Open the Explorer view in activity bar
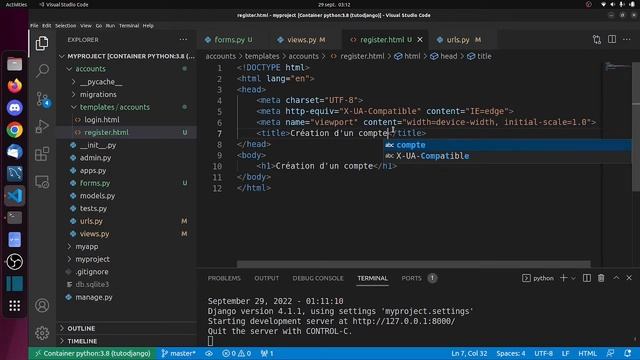 pos(42,43)
